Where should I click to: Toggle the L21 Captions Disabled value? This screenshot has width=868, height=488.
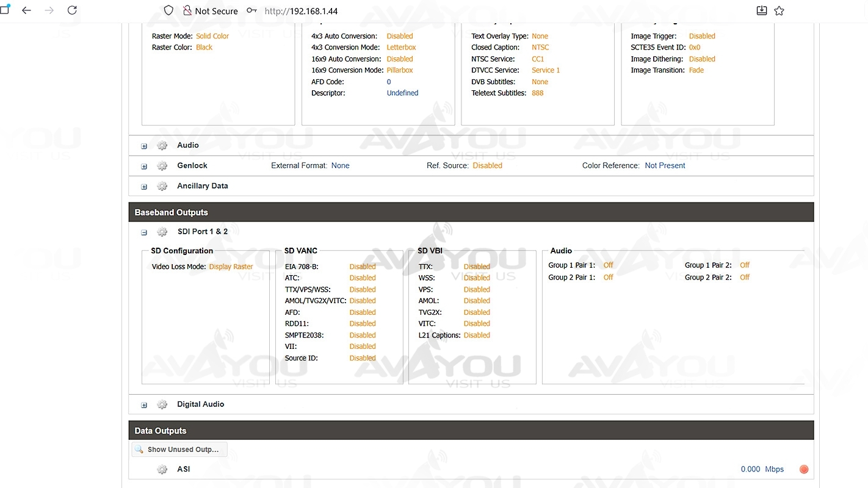coord(477,335)
